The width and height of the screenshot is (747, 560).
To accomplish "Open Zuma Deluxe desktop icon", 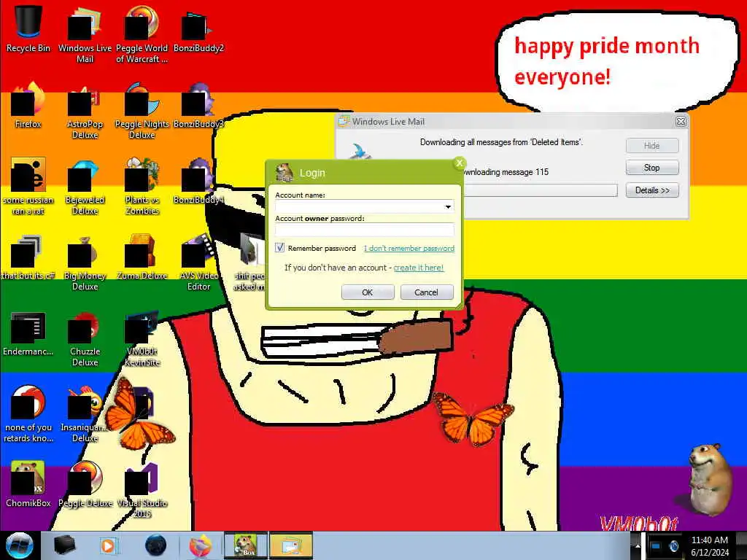I will (x=142, y=256).
